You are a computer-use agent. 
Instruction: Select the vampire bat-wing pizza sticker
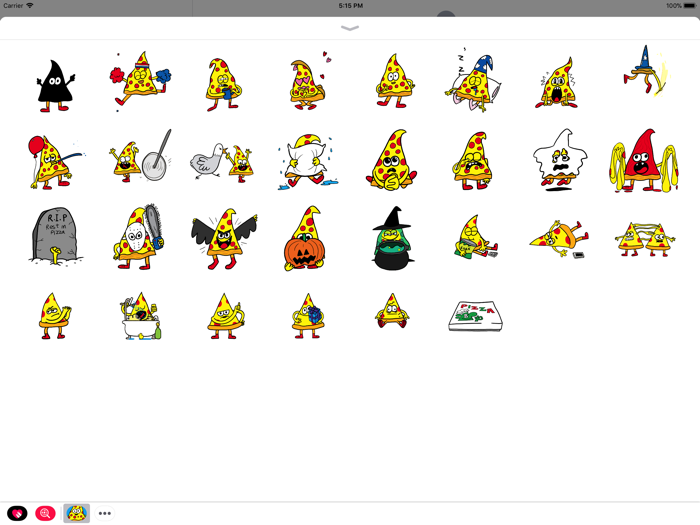(224, 238)
